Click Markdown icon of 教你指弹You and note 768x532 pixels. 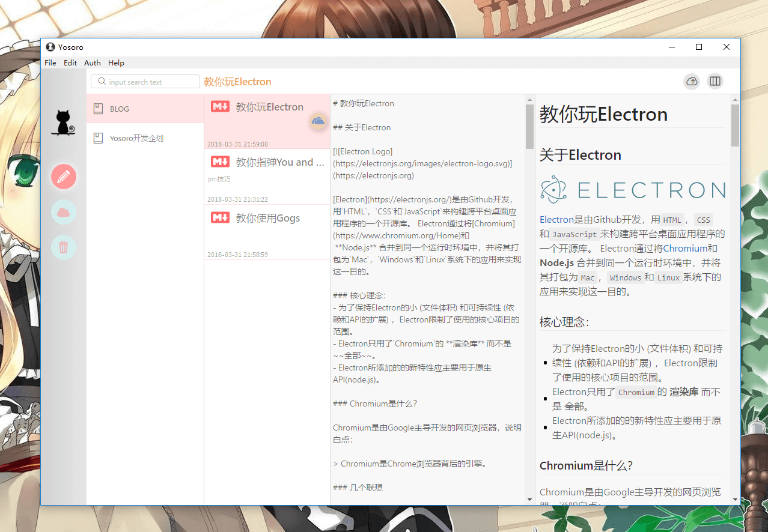tap(220, 162)
